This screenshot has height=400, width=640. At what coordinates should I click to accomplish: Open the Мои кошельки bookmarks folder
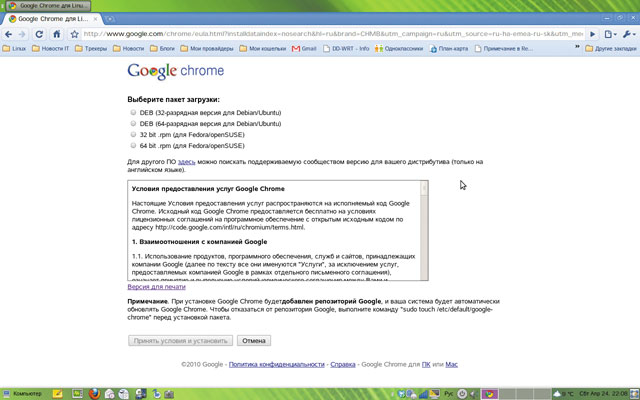(x=263, y=49)
